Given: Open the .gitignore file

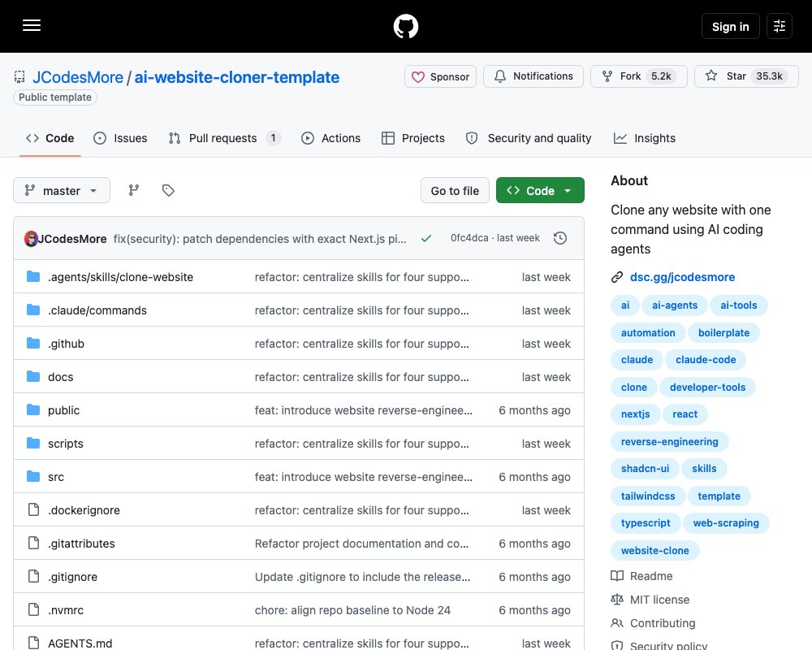Looking at the screenshot, I should coord(73,577).
